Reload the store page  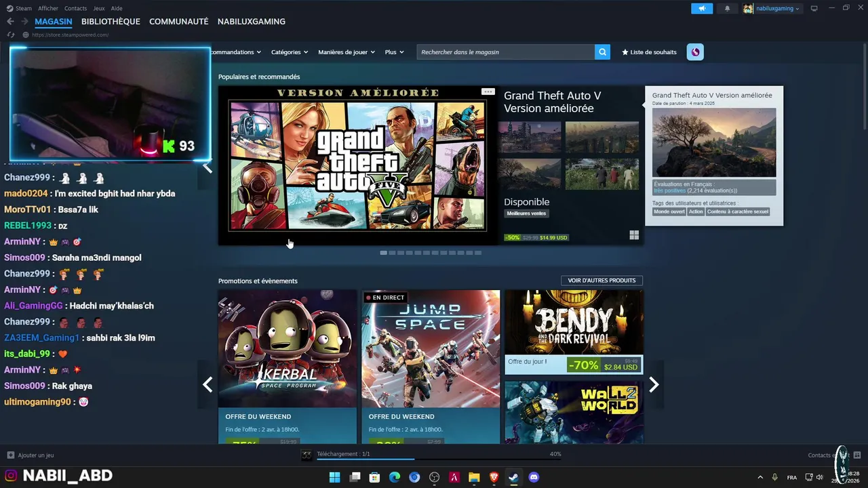(10, 35)
